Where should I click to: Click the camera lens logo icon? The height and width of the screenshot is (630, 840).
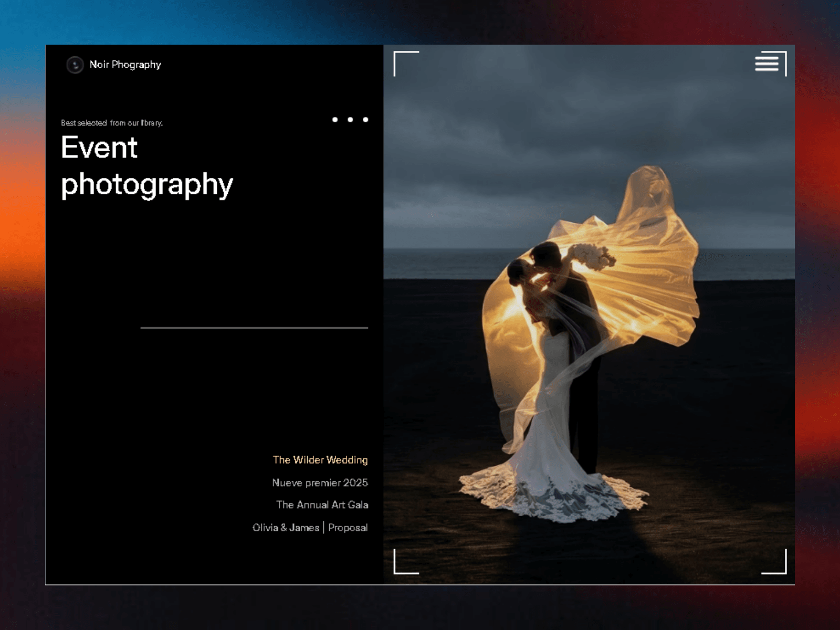[x=75, y=65]
